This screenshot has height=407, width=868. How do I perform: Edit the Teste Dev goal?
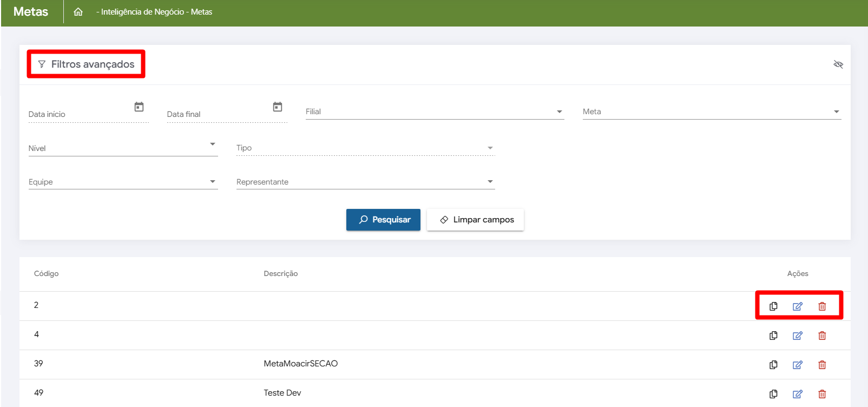[798, 394]
